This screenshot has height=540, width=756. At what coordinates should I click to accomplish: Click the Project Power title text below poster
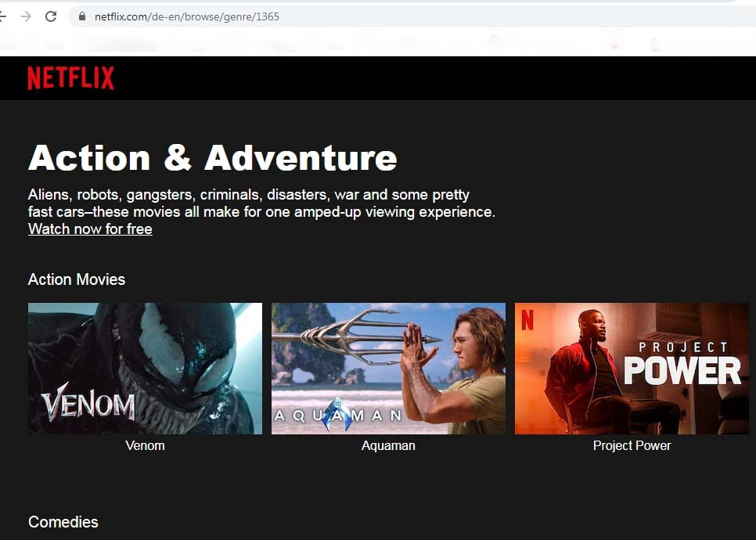pyautogui.click(x=632, y=445)
